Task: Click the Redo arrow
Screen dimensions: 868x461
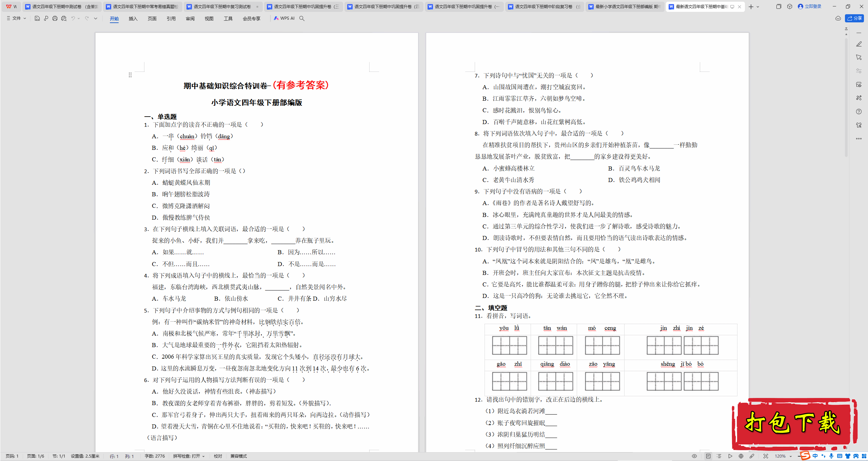Action: pos(87,18)
